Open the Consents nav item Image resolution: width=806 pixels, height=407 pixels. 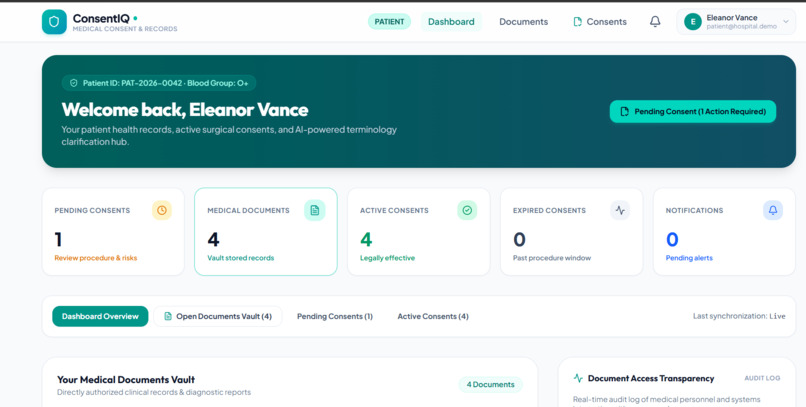coord(600,22)
